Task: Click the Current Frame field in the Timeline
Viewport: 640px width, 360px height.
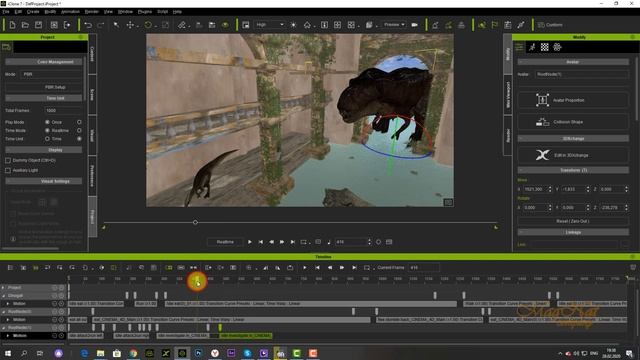Action: 424,268
